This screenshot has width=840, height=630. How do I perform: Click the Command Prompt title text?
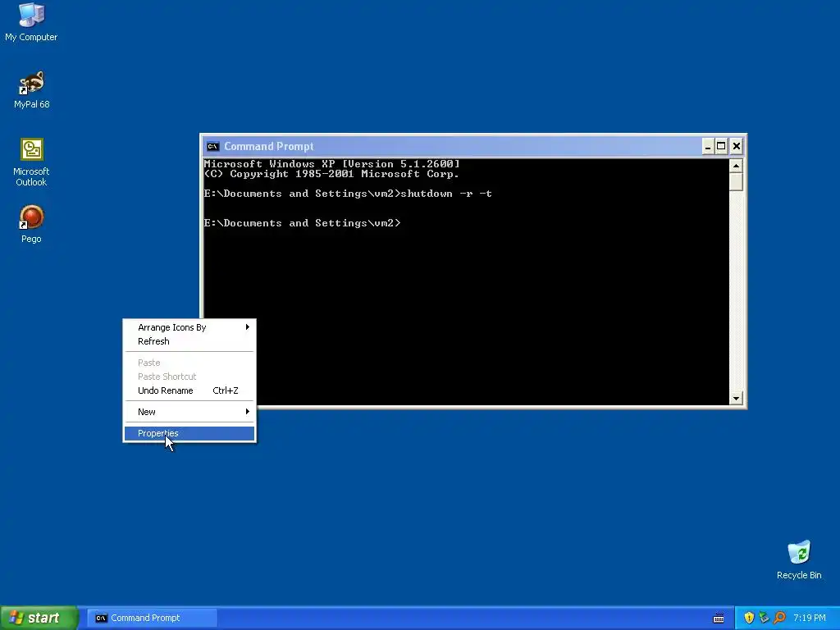tap(268, 146)
